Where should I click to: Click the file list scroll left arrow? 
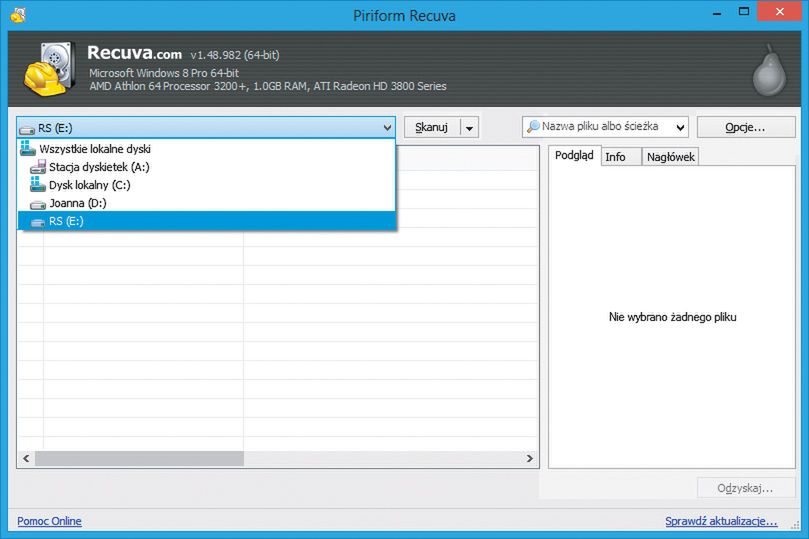click(x=26, y=458)
